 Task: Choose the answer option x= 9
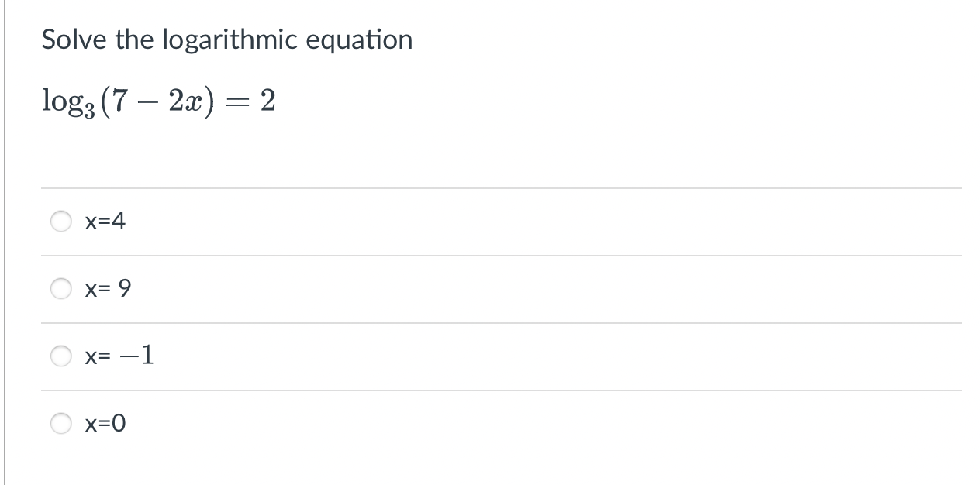click(x=107, y=289)
